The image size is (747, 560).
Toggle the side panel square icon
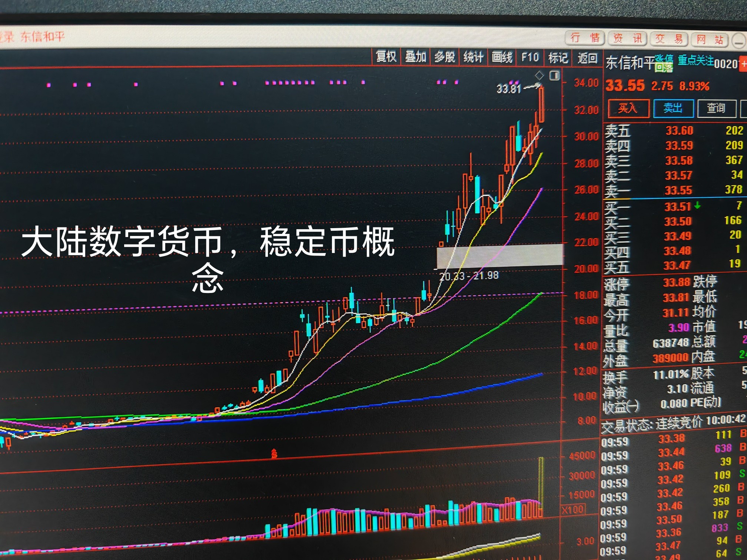pyautogui.click(x=555, y=76)
